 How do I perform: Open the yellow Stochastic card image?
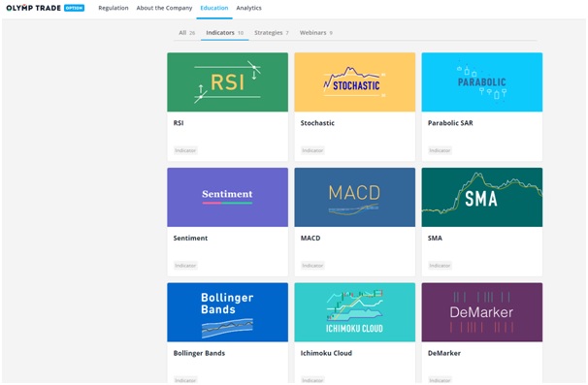[x=355, y=82]
